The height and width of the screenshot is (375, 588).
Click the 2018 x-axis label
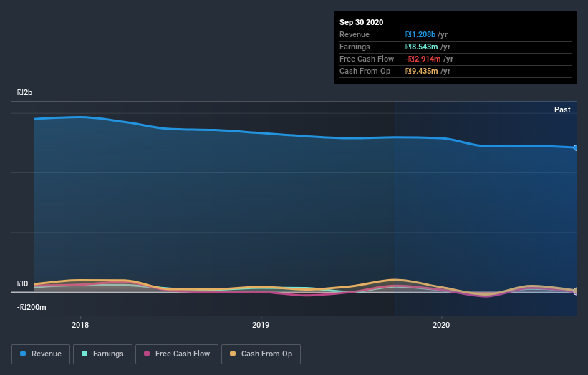80,325
